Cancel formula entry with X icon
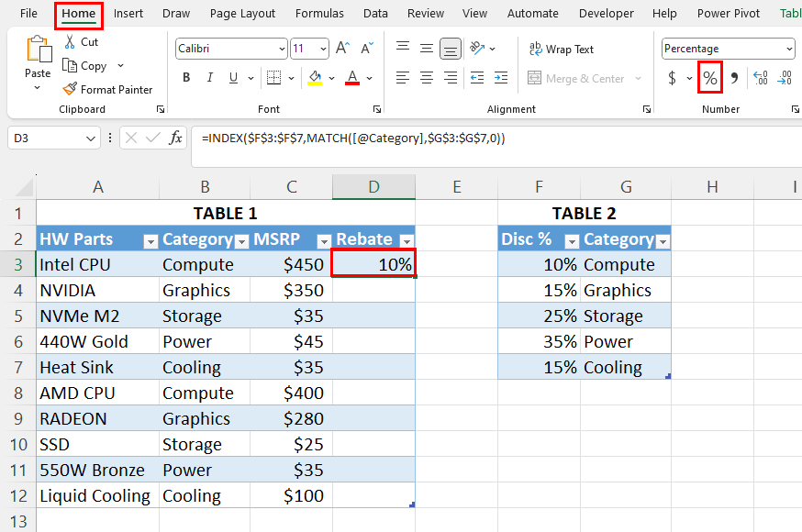Screen dimensions: 802x532 tap(131, 138)
